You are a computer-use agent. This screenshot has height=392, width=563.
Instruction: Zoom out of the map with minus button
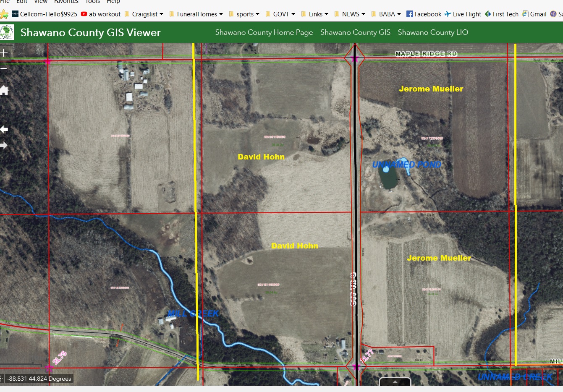(x=4, y=68)
